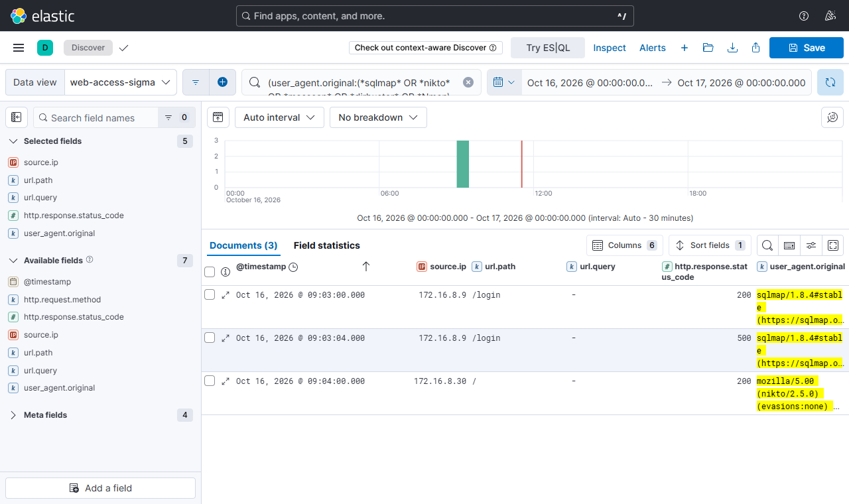Click the Search field names input
This screenshot has width=849, height=504.
click(x=96, y=117)
